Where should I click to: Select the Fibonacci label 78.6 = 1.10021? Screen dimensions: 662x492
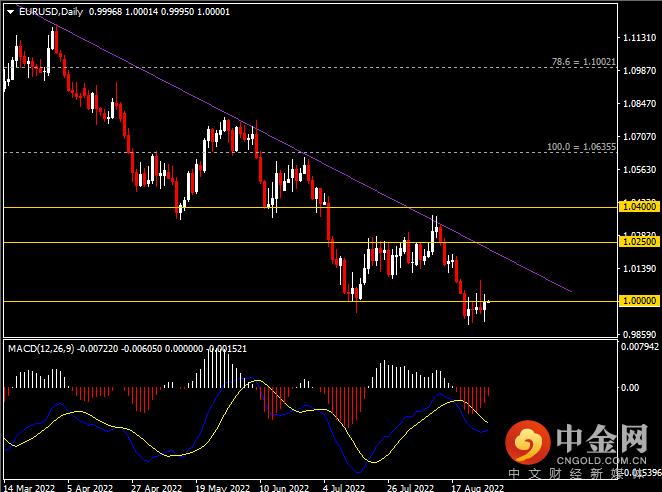(x=583, y=62)
